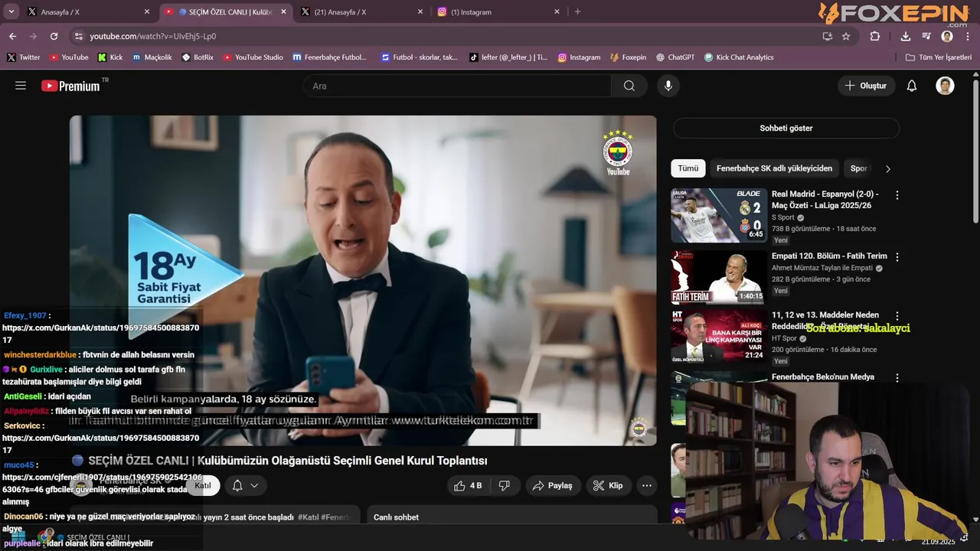
Task: Open Empati 120. Bölüm Fatih Terim thumbnail
Action: (x=719, y=277)
